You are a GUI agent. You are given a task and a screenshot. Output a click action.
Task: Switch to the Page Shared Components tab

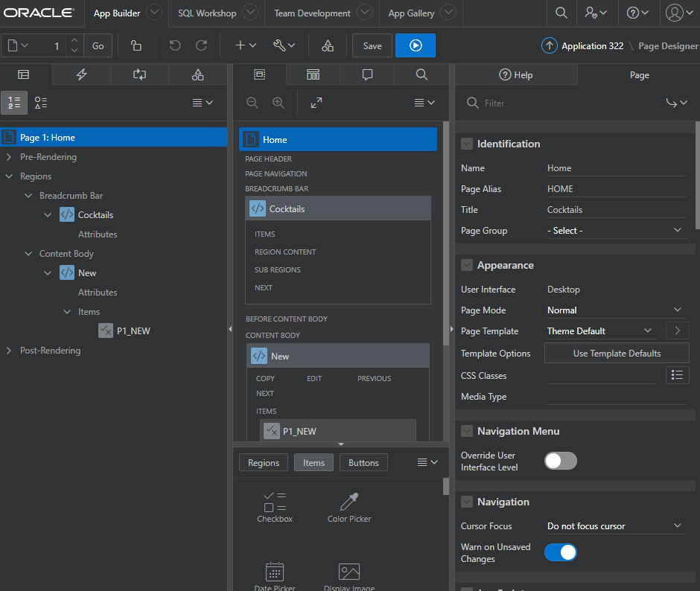point(198,74)
